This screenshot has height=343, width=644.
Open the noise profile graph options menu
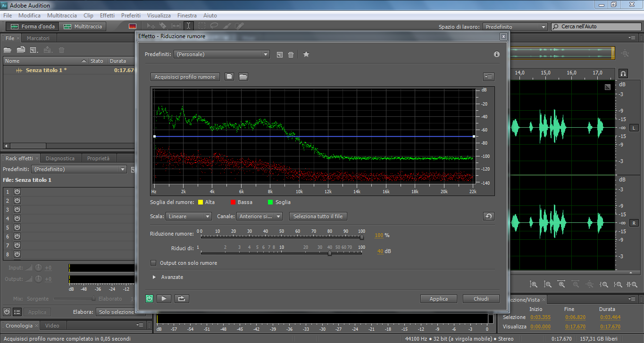click(489, 76)
